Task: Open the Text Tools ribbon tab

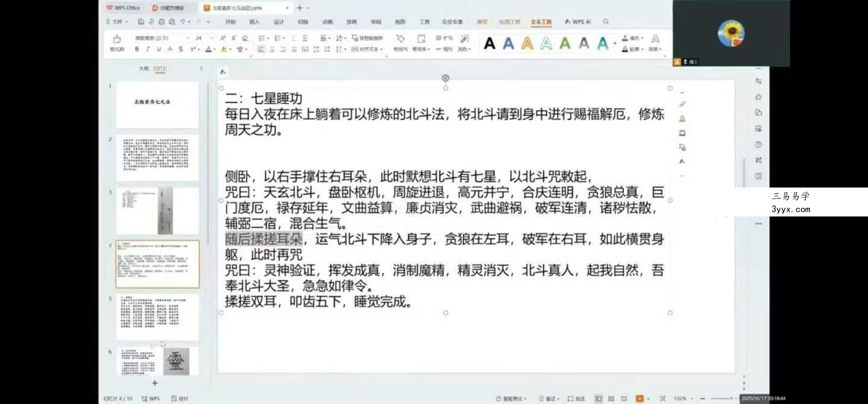Action: click(x=541, y=22)
